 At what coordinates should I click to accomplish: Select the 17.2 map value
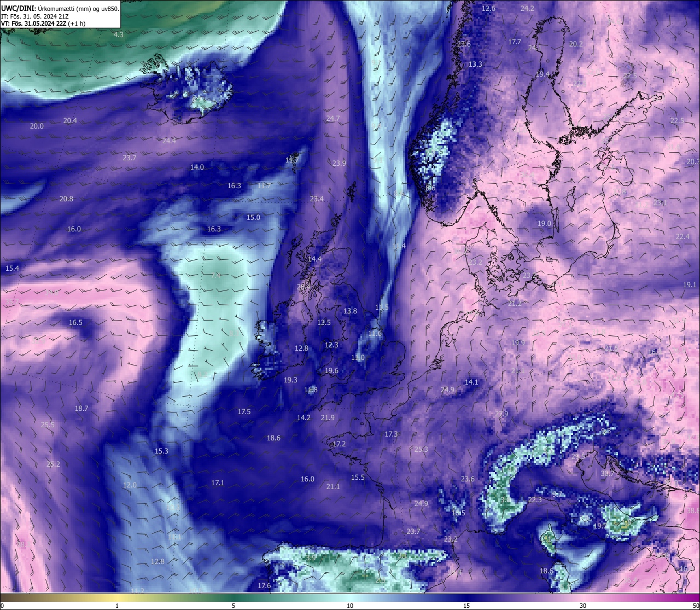coord(339,444)
